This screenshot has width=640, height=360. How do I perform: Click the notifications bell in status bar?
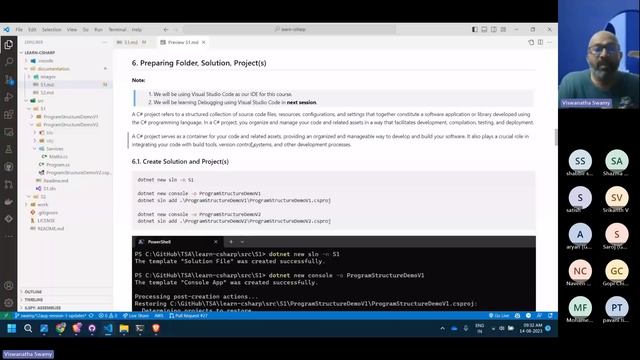(x=550, y=316)
